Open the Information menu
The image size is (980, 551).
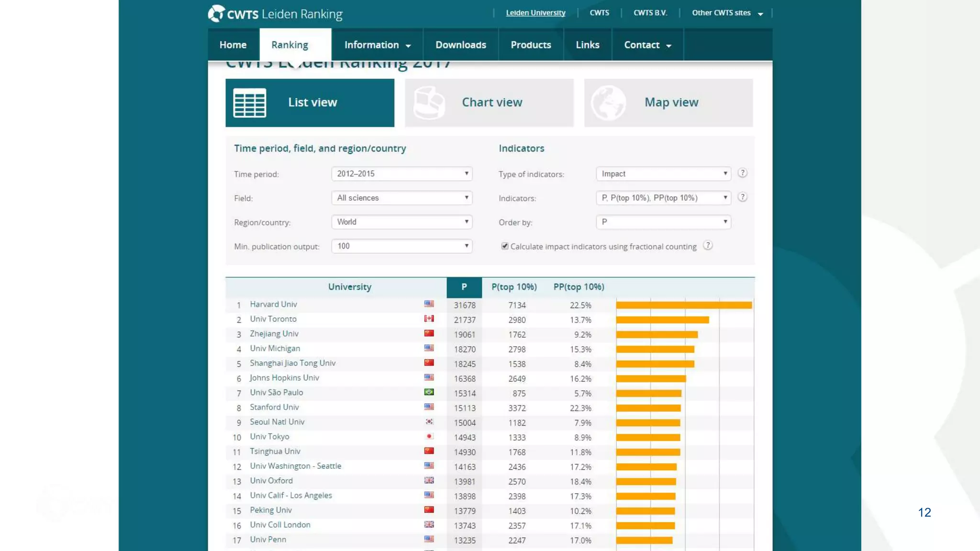(x=377, y=45)
